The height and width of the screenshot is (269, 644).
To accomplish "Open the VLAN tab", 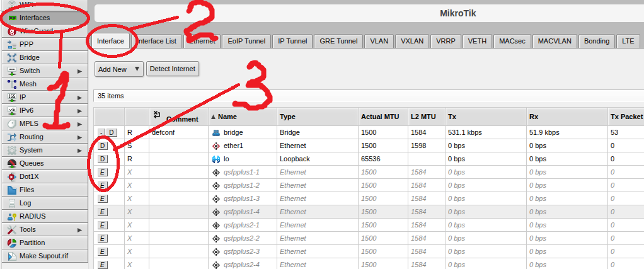I will (x=379, y=41).
